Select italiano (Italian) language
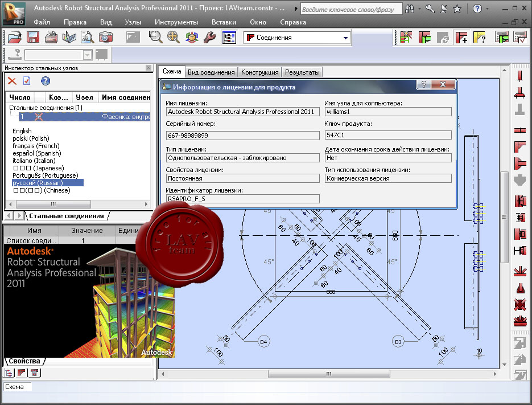This screenshot has width=532, height=405. coord(34,161)
